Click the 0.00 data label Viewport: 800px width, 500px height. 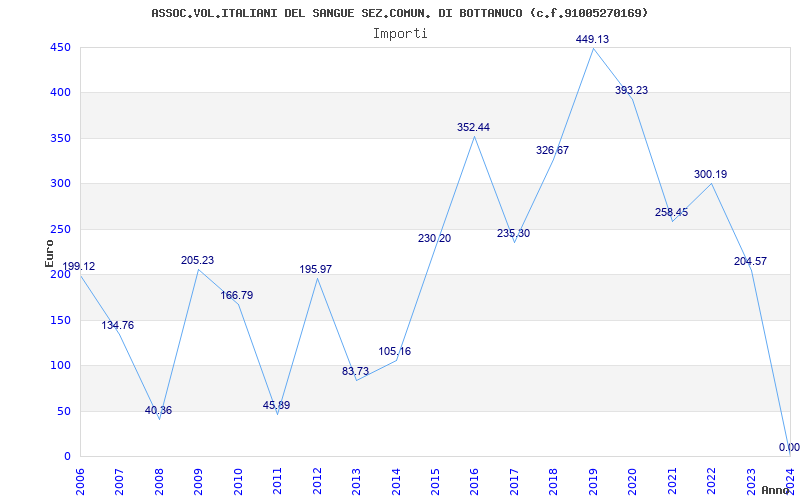(789, 447)
